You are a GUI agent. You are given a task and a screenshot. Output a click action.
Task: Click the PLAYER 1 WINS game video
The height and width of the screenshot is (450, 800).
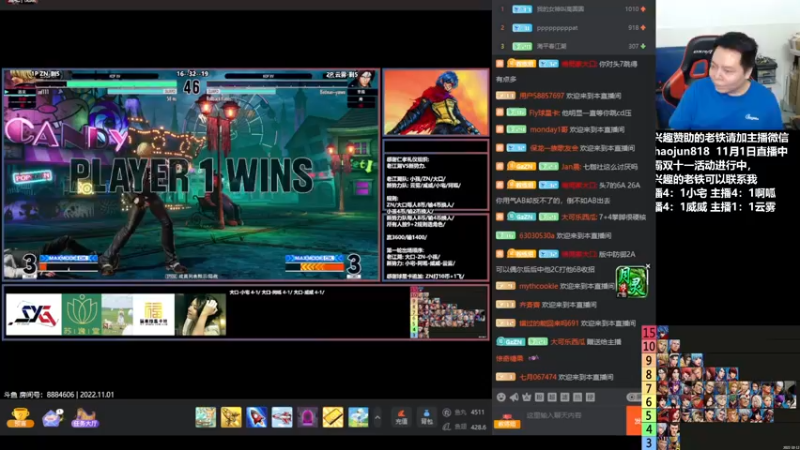(x=191, y=174)
